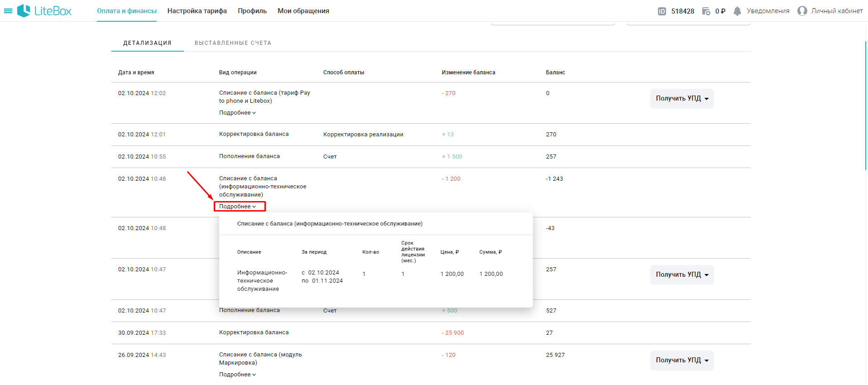This screenshot has width=868, height=385.
Task: Click balance 0 ₽ in header
Action: 720,11
